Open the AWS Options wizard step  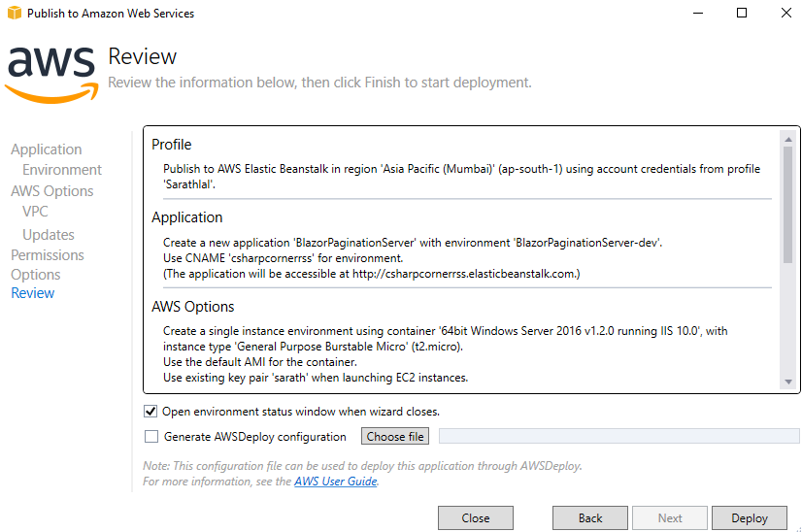pyautogui.click(x=52, y=191)
